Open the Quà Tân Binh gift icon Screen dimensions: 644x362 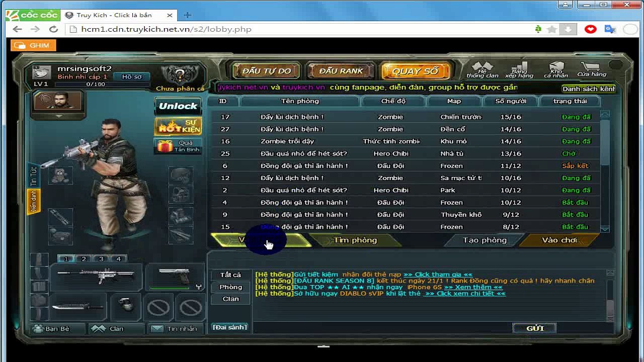(178, 146)
